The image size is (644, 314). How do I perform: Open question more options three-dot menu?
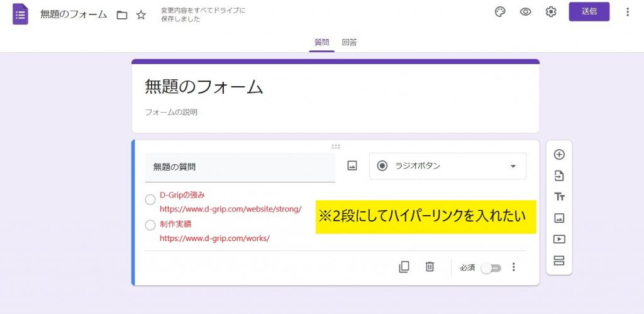513,267
